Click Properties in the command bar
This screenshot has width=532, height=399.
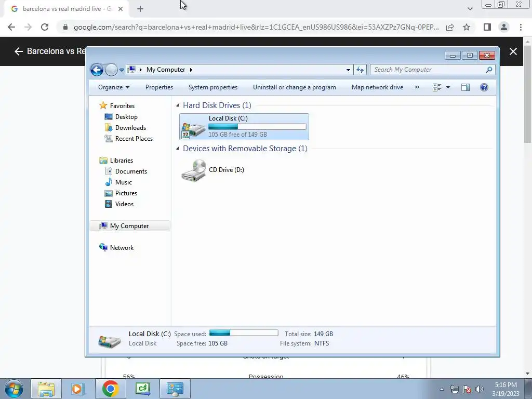(159, 87)
